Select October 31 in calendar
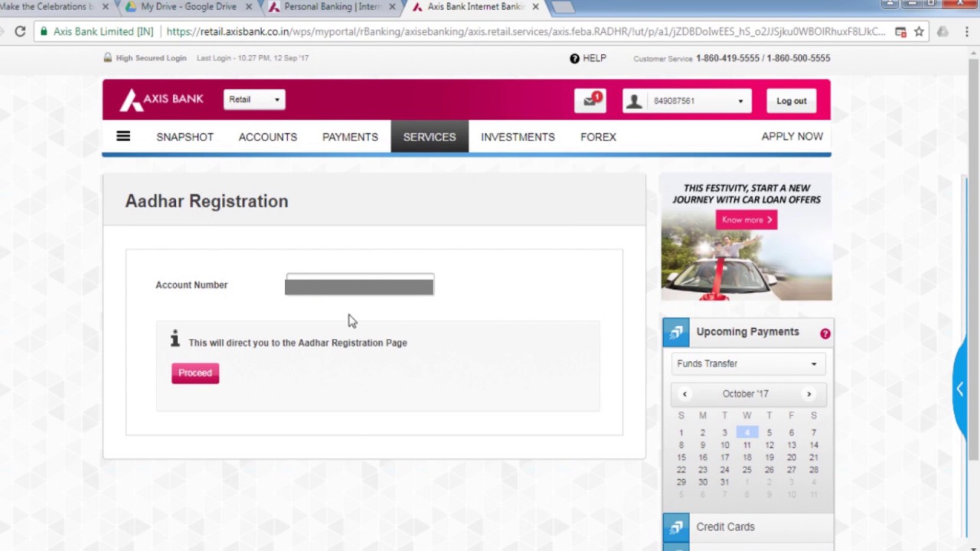 pos(724,482)
